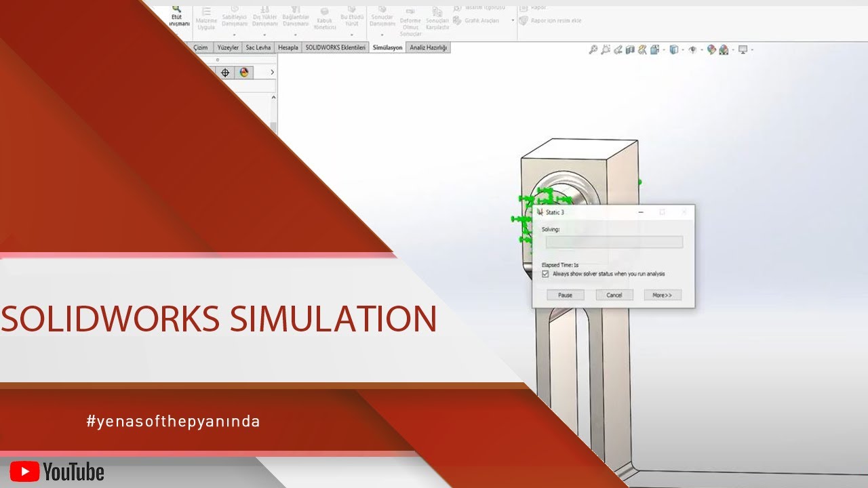868x488 pixels.
Task: Click the #yenasofthepyanında hashtag text
Action: click(174, 422)
